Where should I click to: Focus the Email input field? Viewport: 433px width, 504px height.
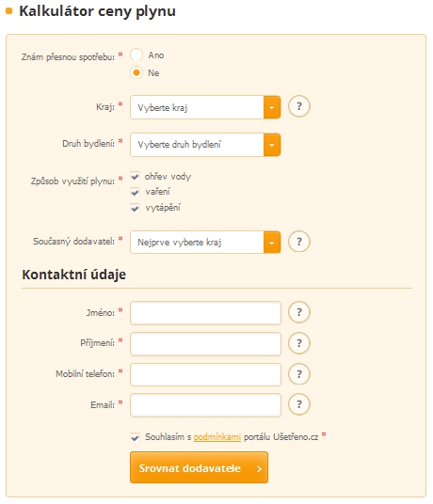[x=205, y=405]
